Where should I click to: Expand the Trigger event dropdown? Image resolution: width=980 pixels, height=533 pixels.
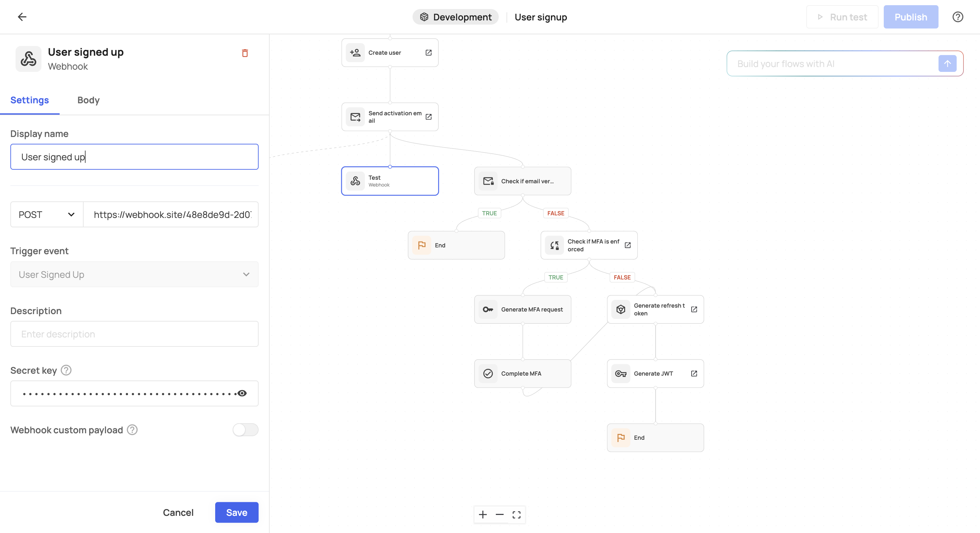coord(134,274)
